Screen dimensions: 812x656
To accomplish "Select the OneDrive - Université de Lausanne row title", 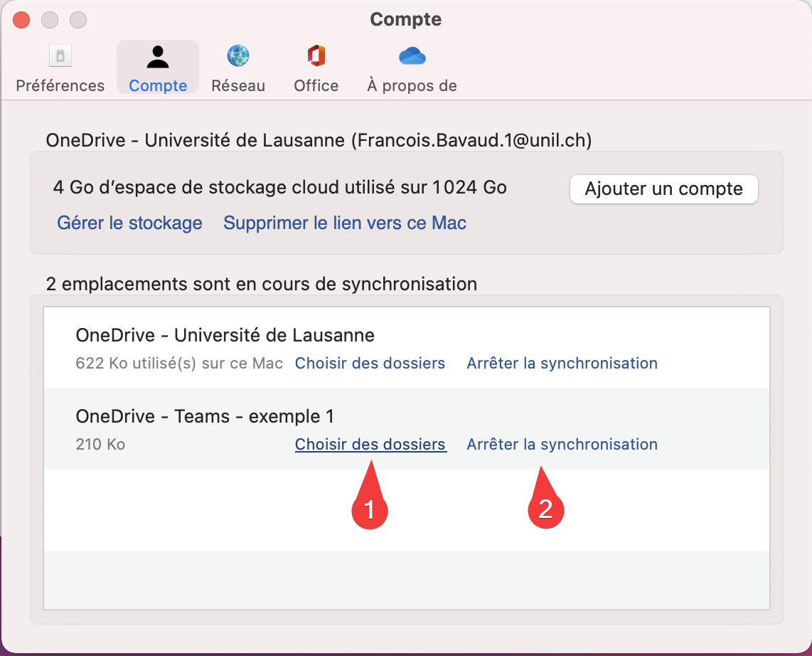I will coord(225,335).
